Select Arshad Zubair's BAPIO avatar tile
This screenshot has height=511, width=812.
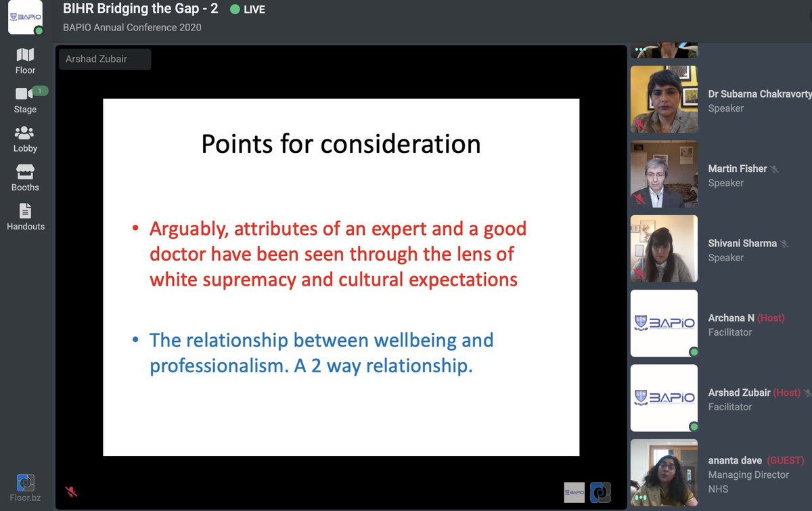(x=664, y=398)
